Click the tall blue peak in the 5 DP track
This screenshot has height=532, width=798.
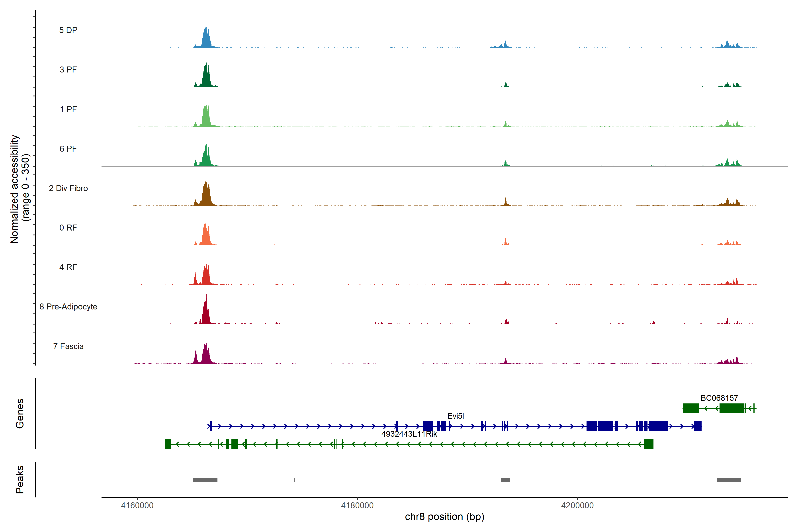pyautogui.click(x=206, y=39)
